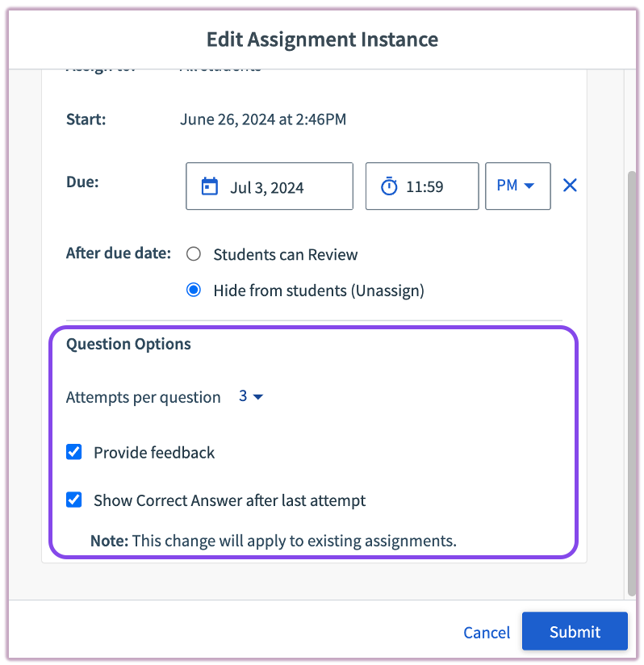Click the Question Options section header
This screenshot has width=644, height=665.
(x=128, y=344)
